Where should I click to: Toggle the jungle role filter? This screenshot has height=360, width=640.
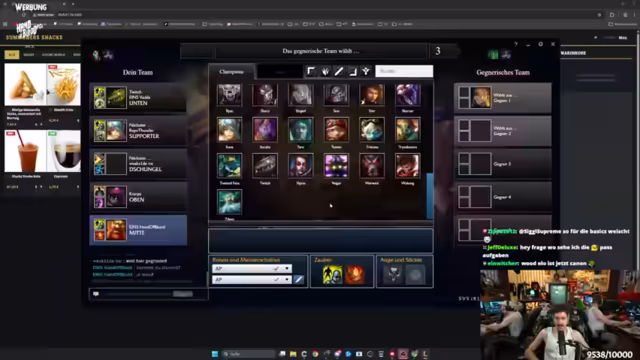(x=325, y=71)
